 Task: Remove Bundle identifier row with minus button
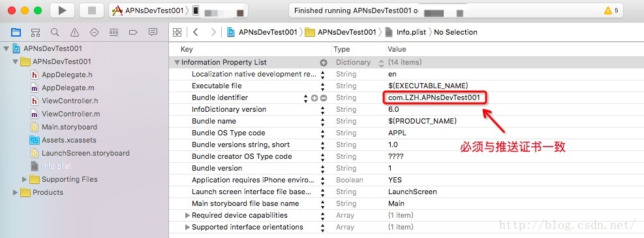click(x=323, y=98)
